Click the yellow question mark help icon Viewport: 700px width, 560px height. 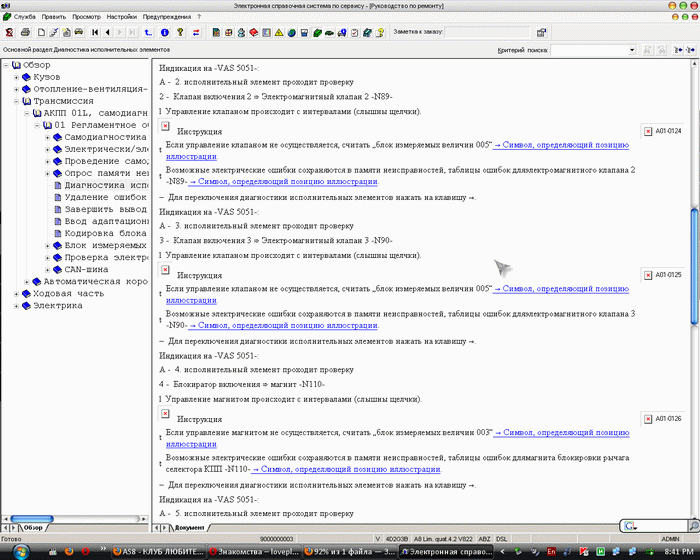(x=179, y=33)
